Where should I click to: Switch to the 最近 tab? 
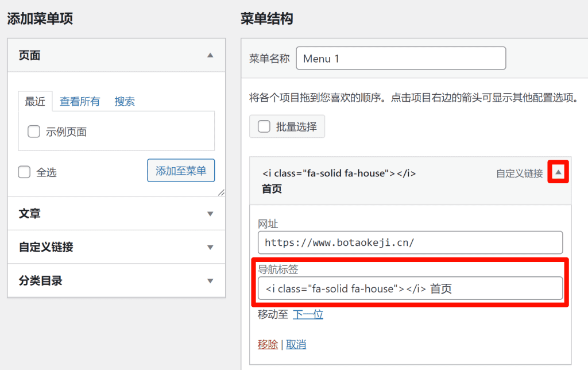pyautogui.click(x=35, y=102)
